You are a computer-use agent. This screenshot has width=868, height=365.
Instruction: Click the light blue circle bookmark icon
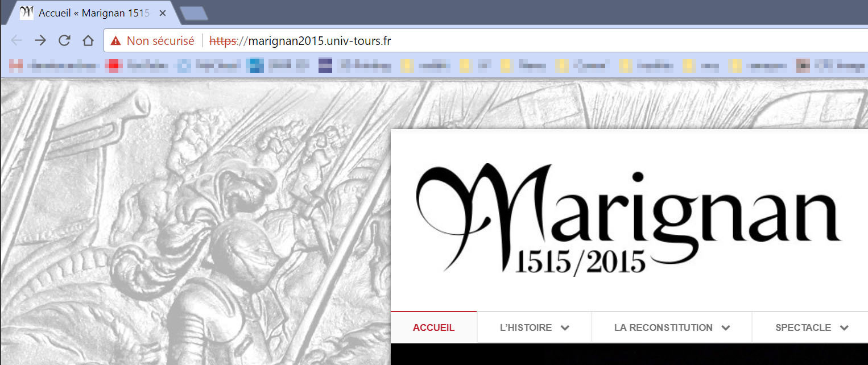184,66
